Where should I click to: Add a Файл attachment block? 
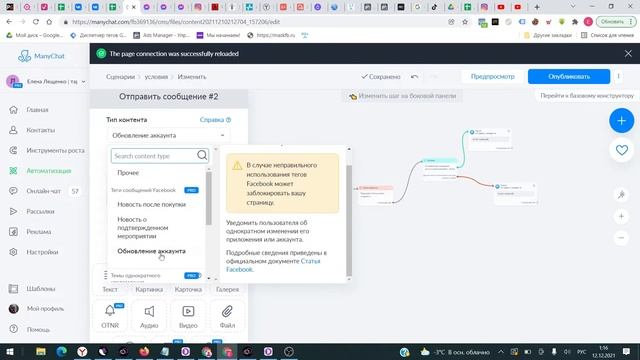(x=227, y=316)
